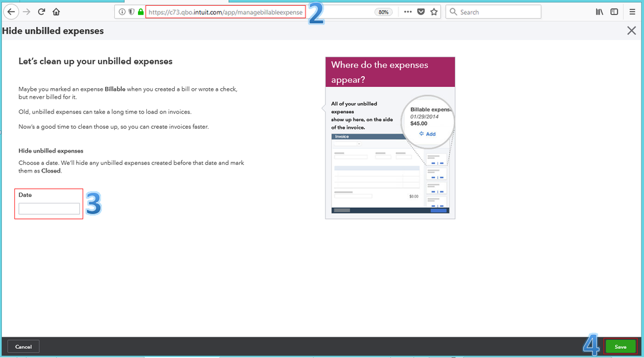This screenshot has height=358, width=644.
Task: Click the Add link in illustration
Action: pyautogui.click(x=427, y=134)
